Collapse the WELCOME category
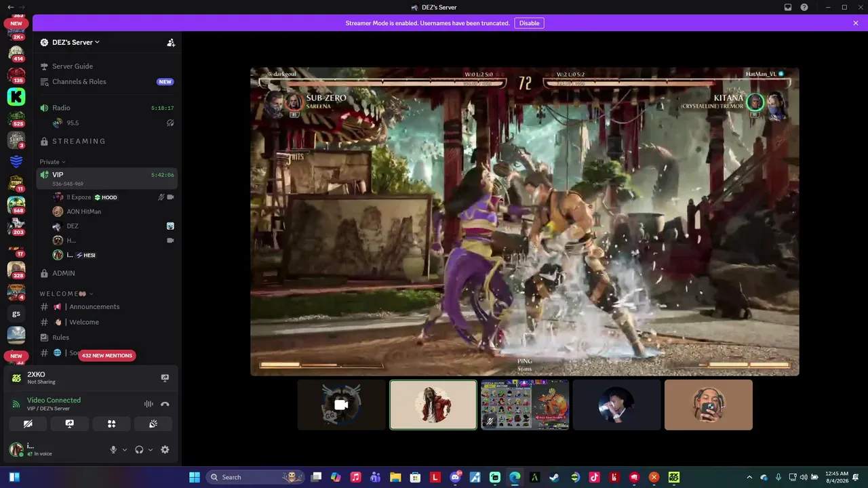868x488 pixels. [66, 294]
